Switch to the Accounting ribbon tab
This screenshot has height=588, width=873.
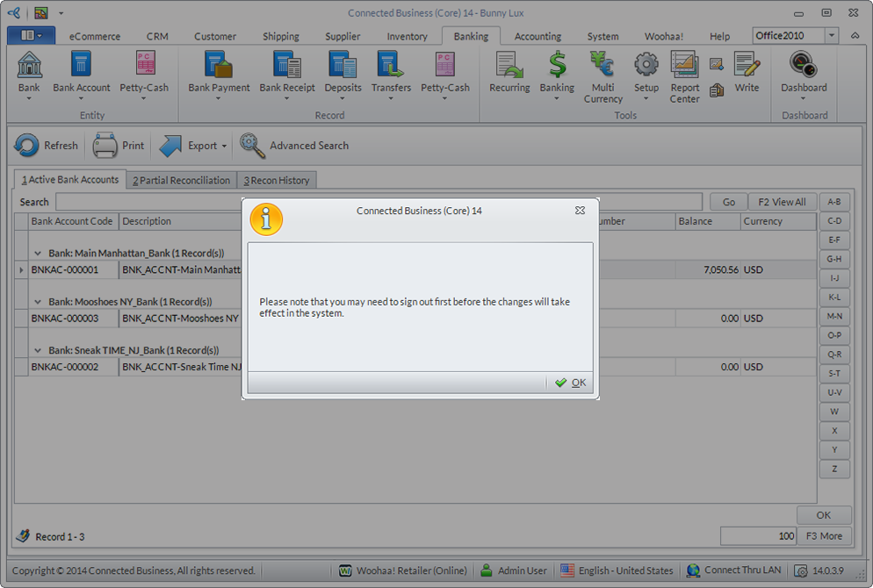tap(538, 36)
